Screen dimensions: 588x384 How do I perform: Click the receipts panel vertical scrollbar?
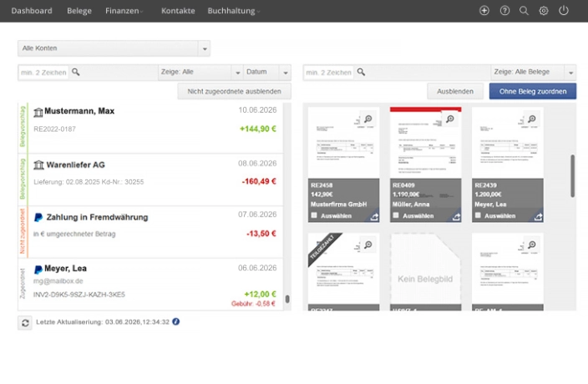[572, 175]
